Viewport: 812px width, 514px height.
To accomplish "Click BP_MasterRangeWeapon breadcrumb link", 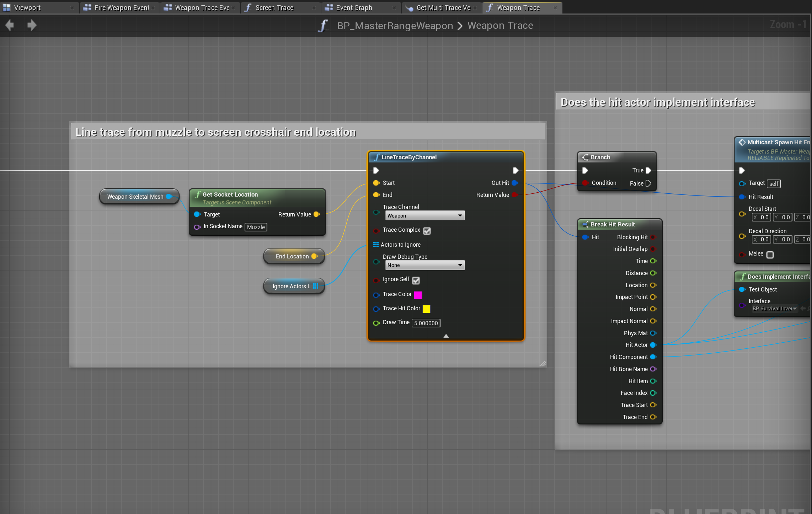I will 395,26.
